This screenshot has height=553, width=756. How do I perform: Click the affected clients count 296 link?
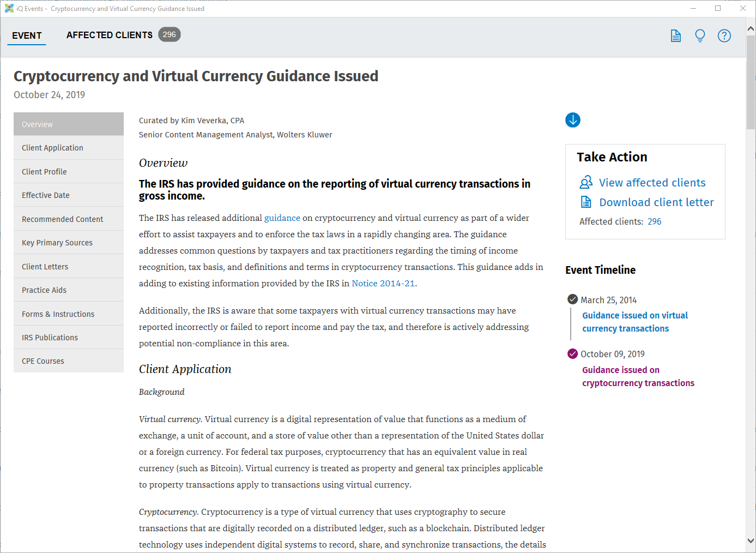654,222
